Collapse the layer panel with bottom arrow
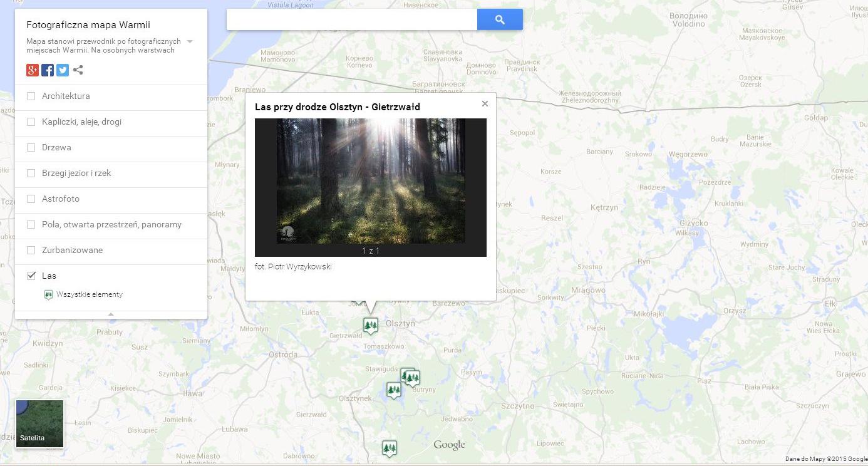 [111, 314]
